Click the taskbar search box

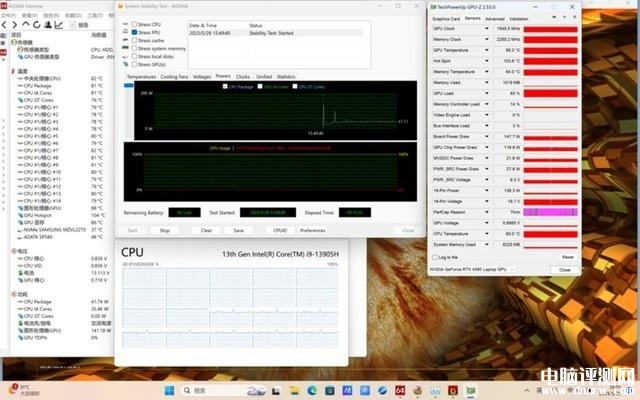223,391
